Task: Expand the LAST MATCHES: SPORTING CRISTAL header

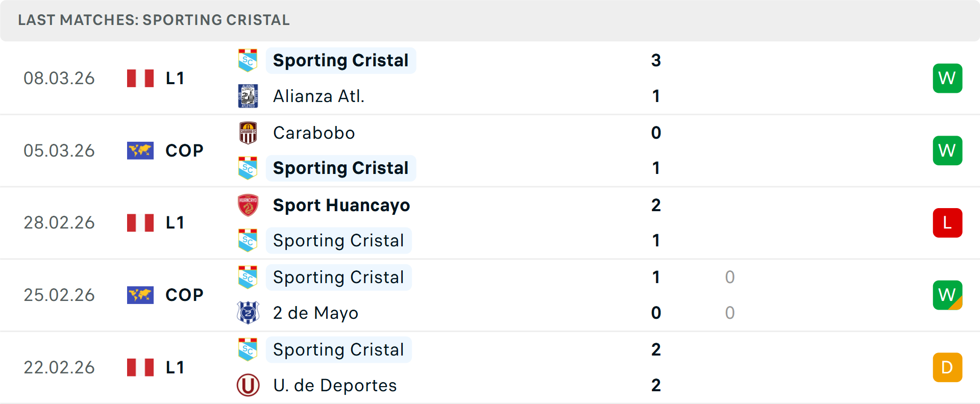Action: (153, 20)
